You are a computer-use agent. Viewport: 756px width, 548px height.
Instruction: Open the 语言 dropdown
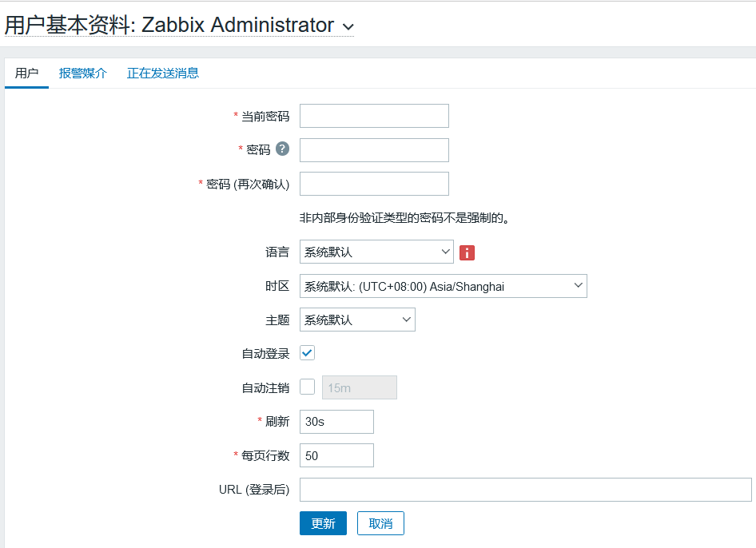click(376, 252)
